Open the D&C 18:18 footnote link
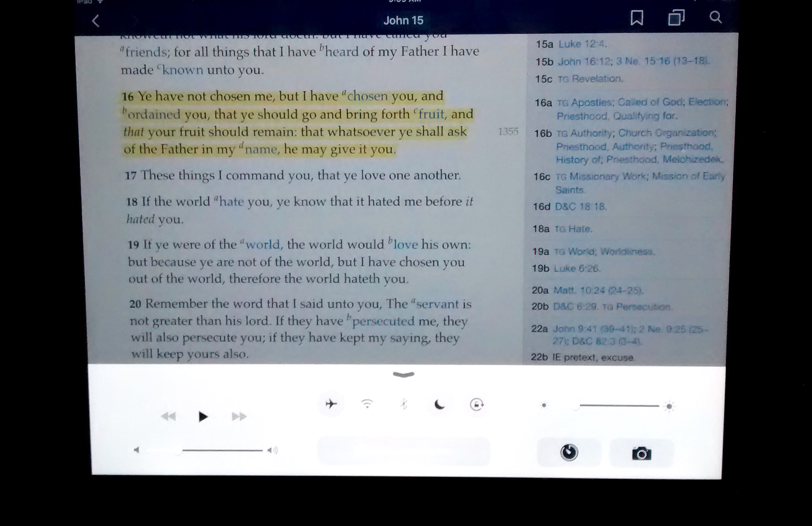Screen dimensions: 812x526 pyautogui.click(x=580, y=207)
